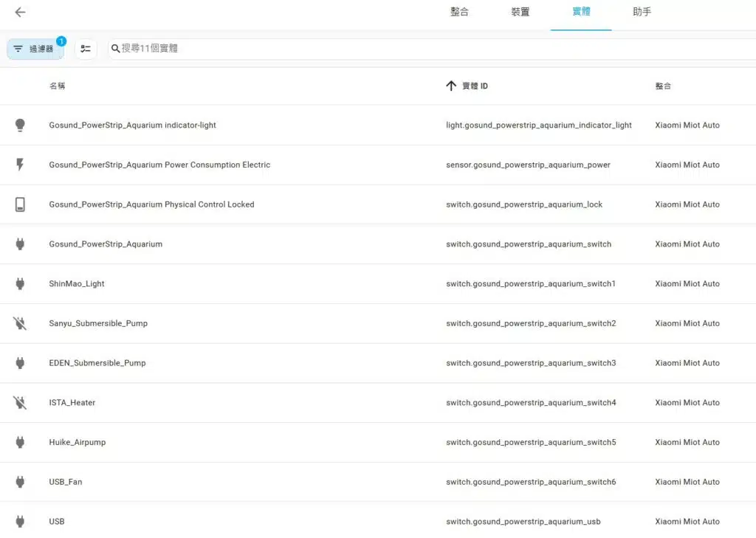Open the Huike_Airpump entity
756x538 pixels.
(x=77, y=442)
